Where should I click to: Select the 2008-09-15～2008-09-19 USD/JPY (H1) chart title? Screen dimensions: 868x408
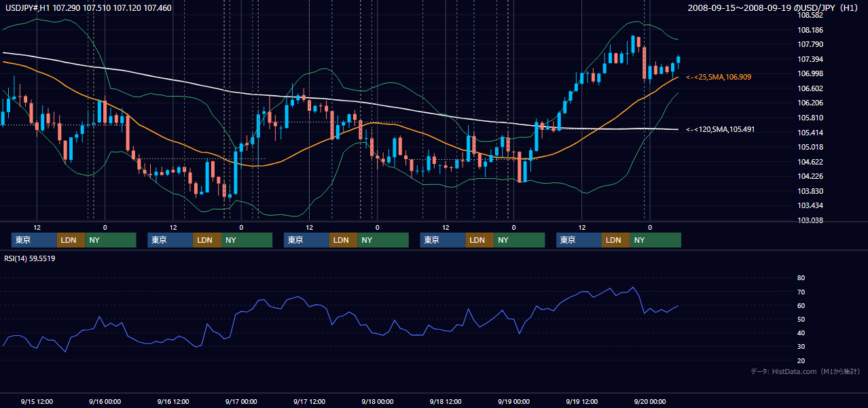pyautogui.click(x=774, y=8)
